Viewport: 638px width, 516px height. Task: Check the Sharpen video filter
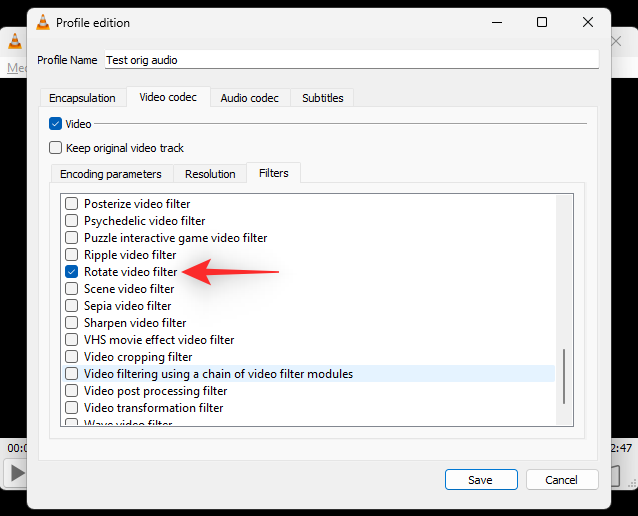click(72, 323)
